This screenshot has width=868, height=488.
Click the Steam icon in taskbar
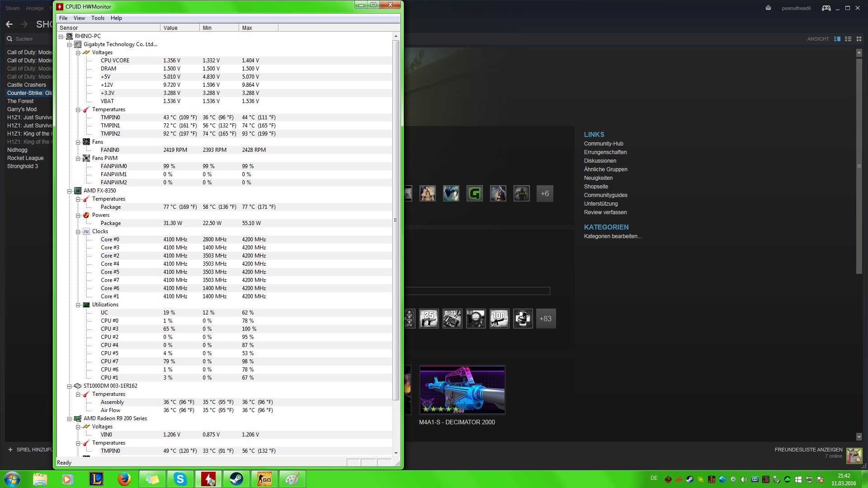pos(236,479)
